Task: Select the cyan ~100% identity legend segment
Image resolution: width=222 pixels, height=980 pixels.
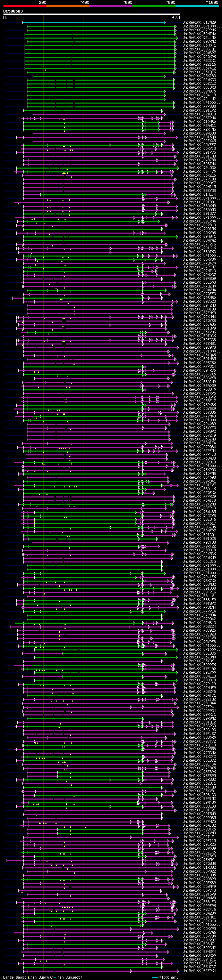Action: pyautogui.click(x=197, y=6)
